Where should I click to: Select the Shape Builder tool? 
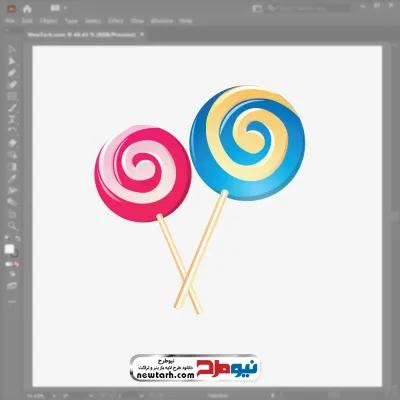point(12,155)
